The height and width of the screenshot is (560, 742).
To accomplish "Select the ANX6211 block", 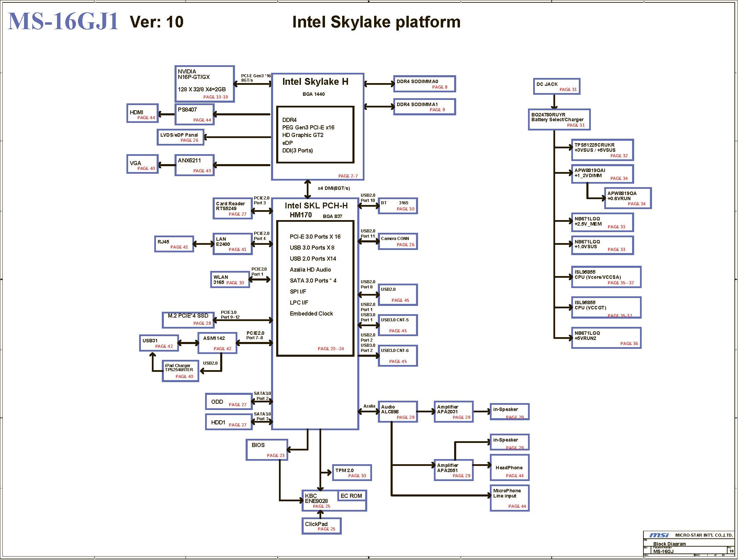I will tap(194, 165).
